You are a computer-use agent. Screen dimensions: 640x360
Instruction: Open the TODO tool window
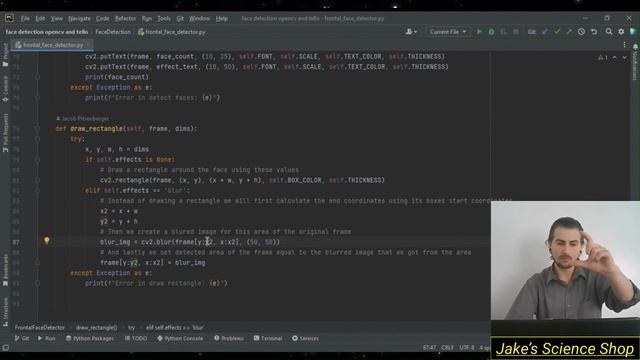coord(136,338)
